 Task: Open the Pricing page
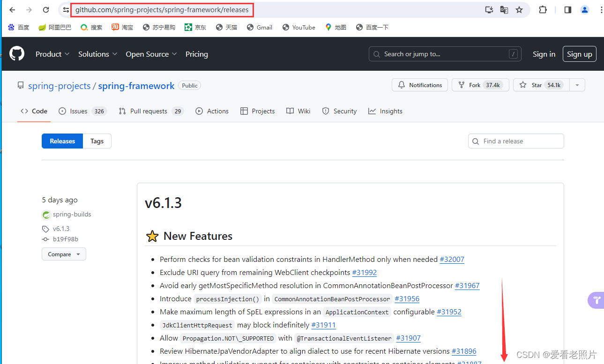197,54
